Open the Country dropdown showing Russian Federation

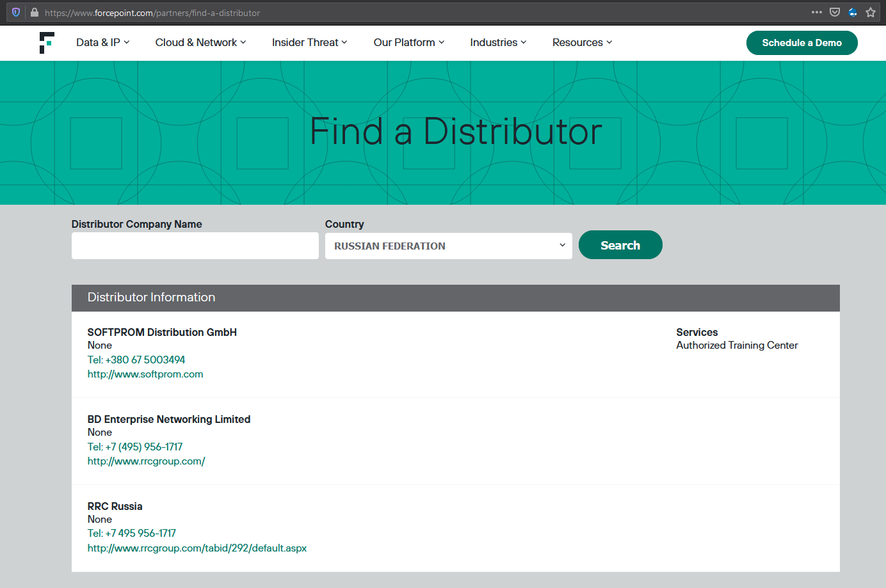(448, 246)
